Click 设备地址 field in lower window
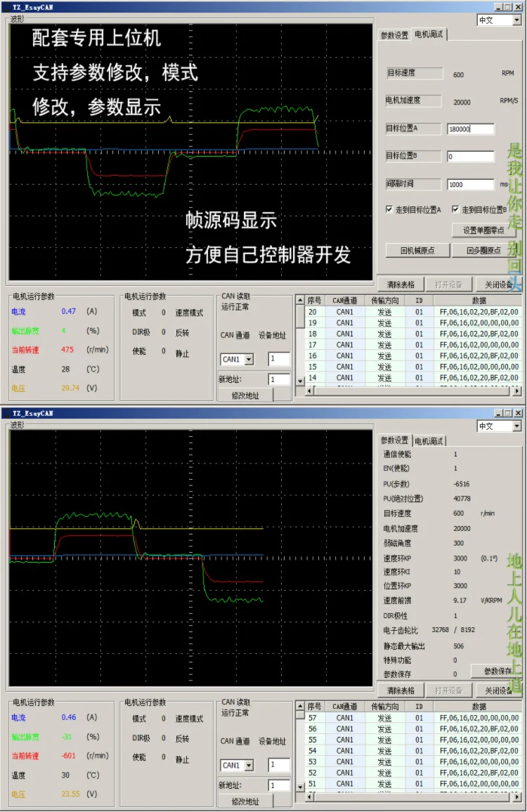527x812 pixels. 279,765
